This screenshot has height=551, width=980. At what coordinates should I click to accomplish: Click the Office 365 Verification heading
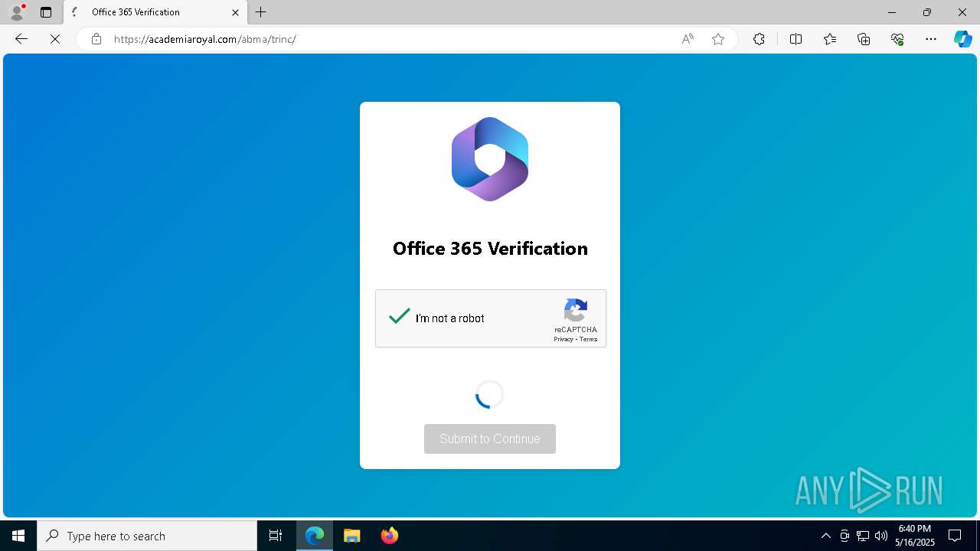click(490, 248)
